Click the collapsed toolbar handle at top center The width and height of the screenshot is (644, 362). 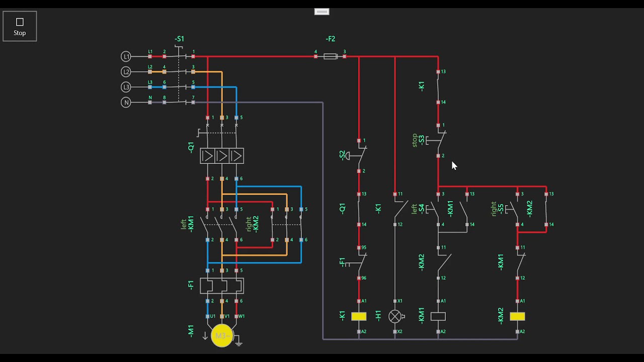point(322,12)
